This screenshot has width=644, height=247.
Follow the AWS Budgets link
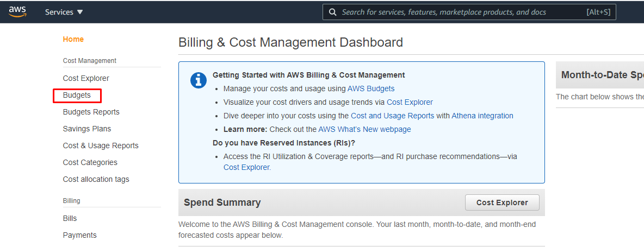tap(371, 88)
